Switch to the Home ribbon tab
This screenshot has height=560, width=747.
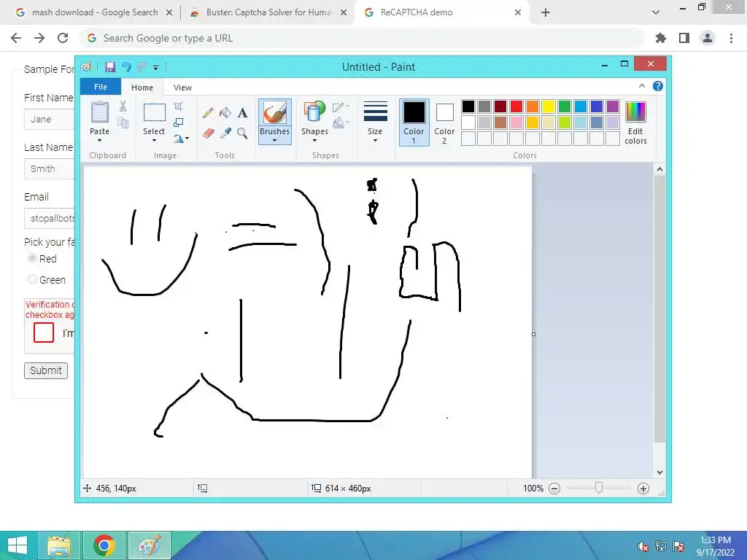[x=142, y=87]
